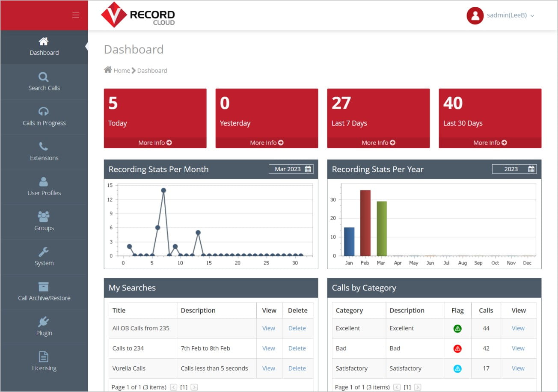Open Search Calls magnifier icon
This screenshot has height=392, width=558.
[x=44, y=77]
